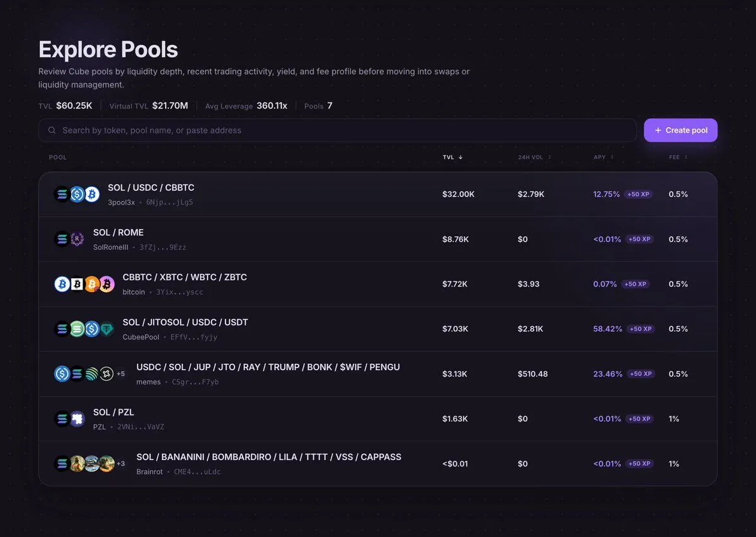Click the LILA icon in Brainrot row
This screenshot has height=537, width=756.
point(106,464)
